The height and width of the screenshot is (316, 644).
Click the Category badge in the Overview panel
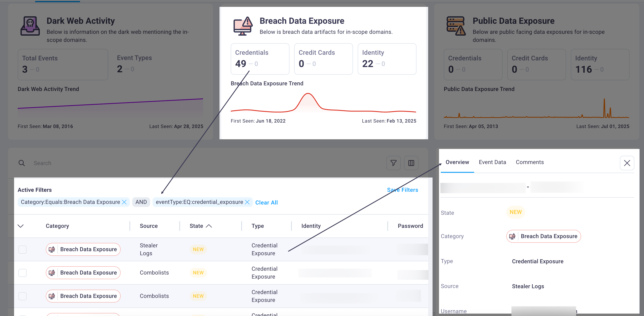544,236
